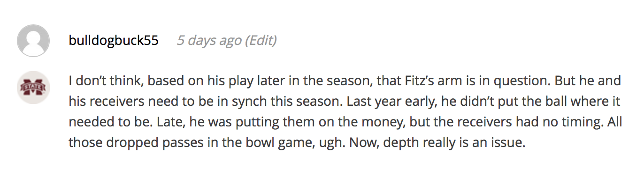Click the gray default user avatar
Screen dimensions: 644x177
point(33,41)
